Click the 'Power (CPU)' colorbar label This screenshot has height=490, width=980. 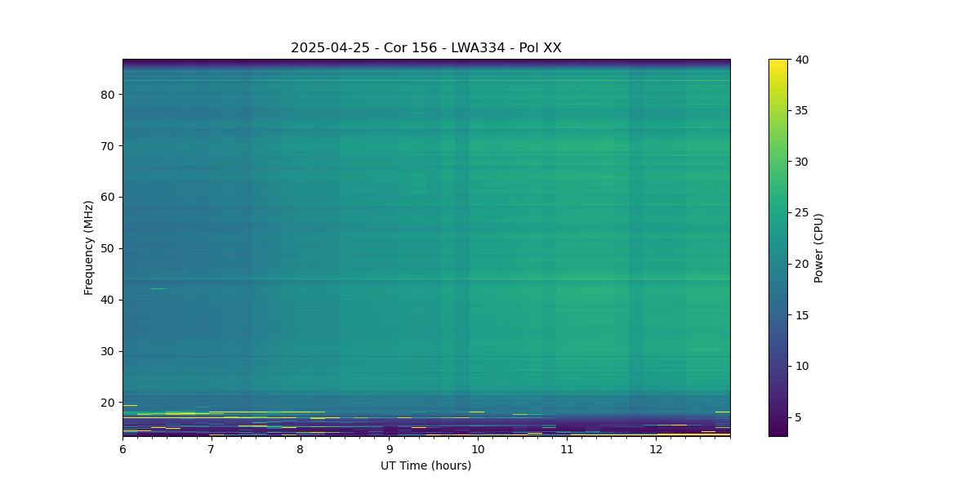(x=818, y=247)
